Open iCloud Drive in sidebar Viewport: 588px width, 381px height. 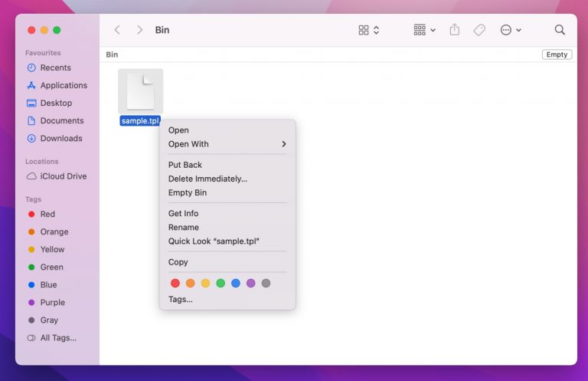pos(63,176)
